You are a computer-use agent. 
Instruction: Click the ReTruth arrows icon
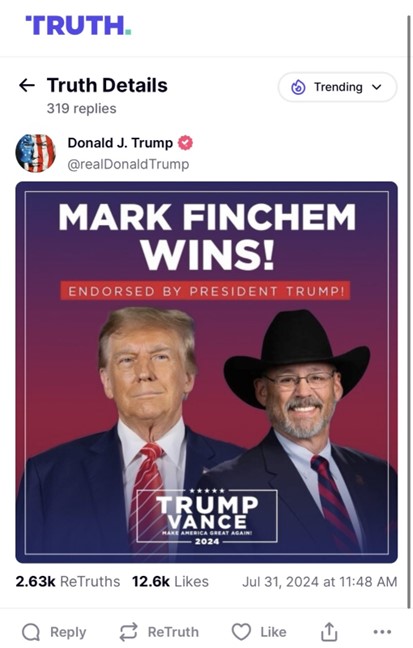click(x=129, y=632)
